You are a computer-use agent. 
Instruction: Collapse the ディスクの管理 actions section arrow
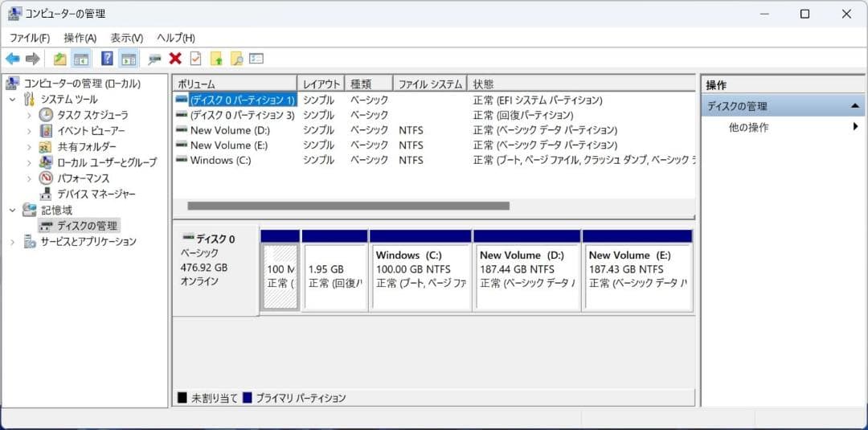point(854,106)
